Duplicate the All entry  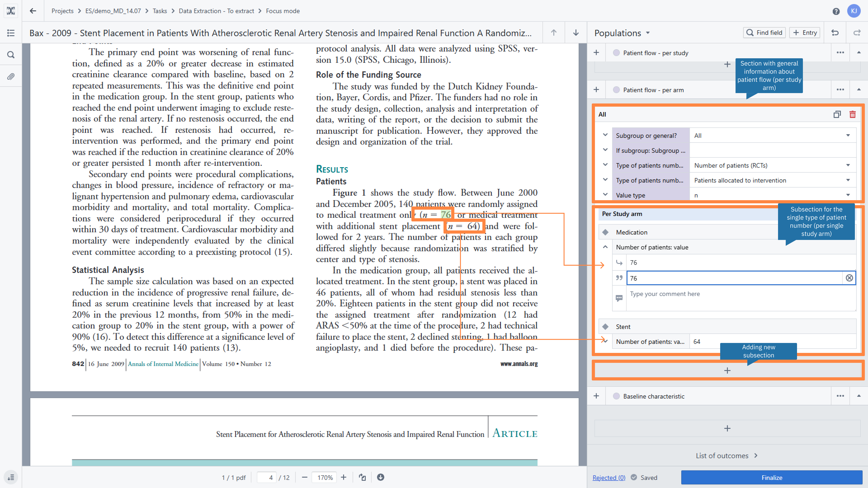coord(837,115)
